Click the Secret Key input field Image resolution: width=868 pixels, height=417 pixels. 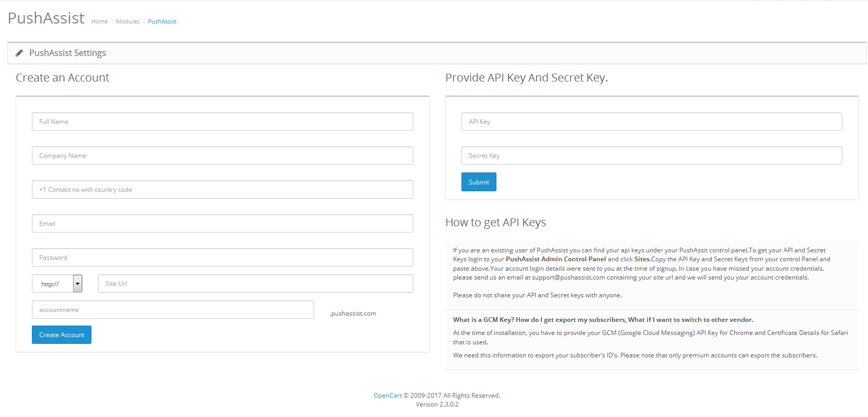click(x=652, y=155)
